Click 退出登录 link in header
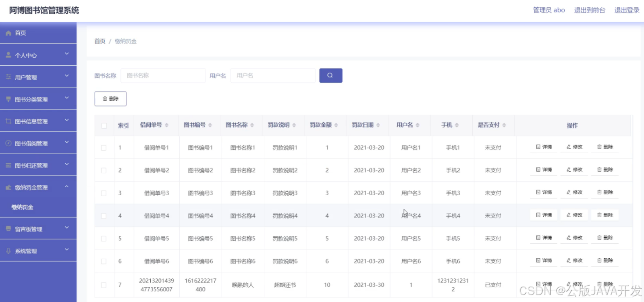This screenshot has width=644, height=302. pyautogui.click(x=627, y=10)
